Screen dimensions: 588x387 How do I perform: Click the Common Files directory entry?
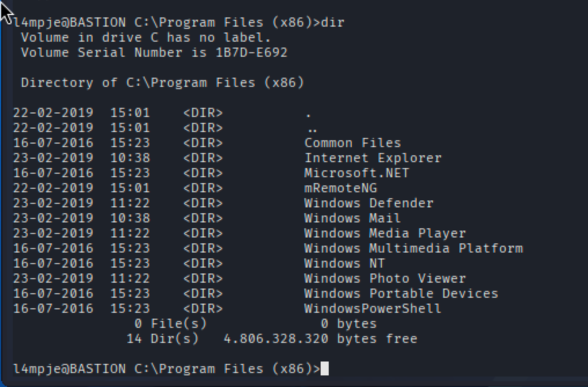point(352,143)
